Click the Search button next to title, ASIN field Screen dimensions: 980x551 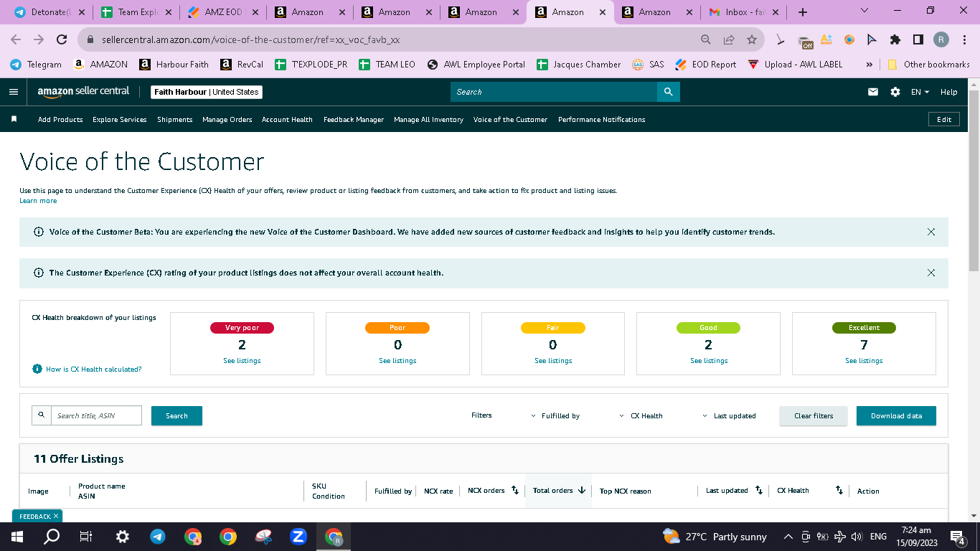[176, 415]
